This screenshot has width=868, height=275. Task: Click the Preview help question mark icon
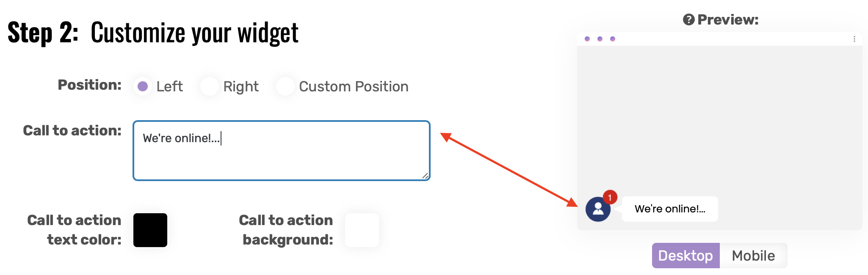tap(689, 19)
